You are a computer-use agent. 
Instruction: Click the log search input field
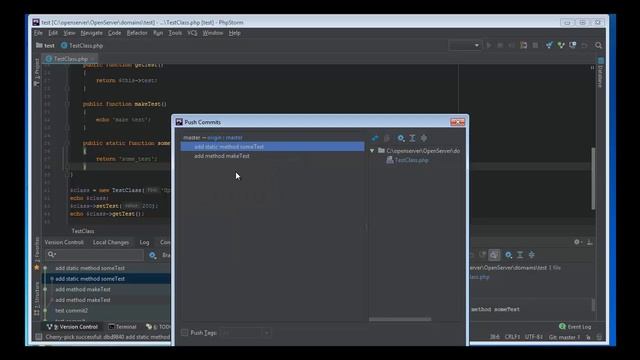[x=95, y=255]
